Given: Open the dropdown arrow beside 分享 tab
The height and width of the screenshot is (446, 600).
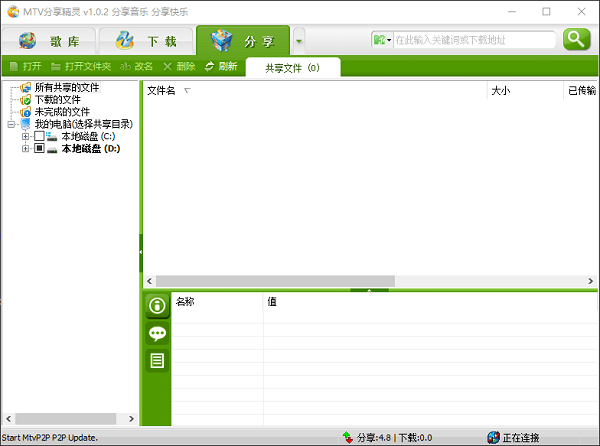Looking at the screenshot, I should 299,41.
